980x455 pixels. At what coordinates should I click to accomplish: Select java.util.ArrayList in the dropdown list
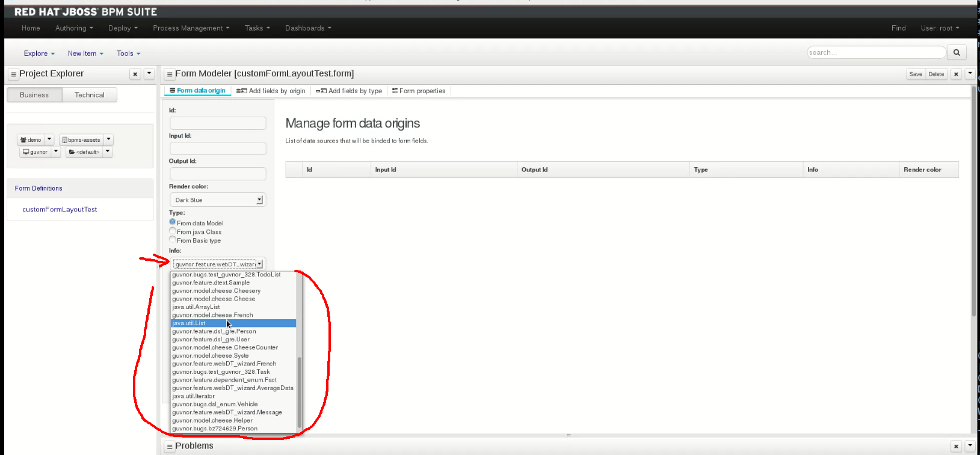233,307
